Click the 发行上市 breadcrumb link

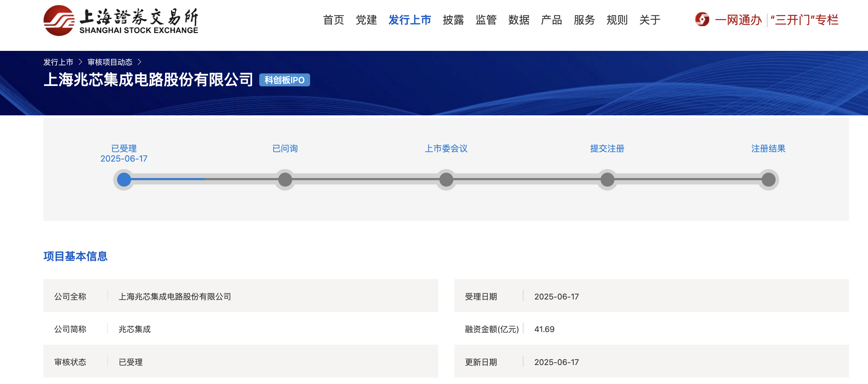point(58,62)
